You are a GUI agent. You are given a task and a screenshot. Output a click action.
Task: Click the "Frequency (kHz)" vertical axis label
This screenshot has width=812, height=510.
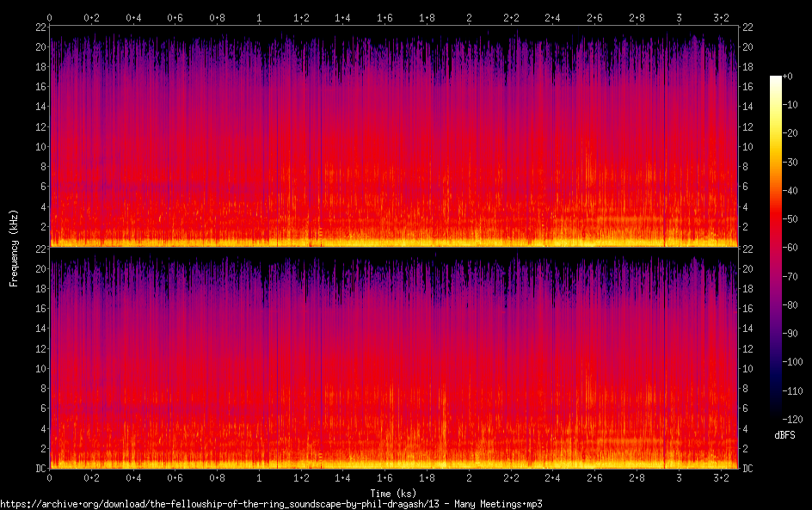pos(14,248)
